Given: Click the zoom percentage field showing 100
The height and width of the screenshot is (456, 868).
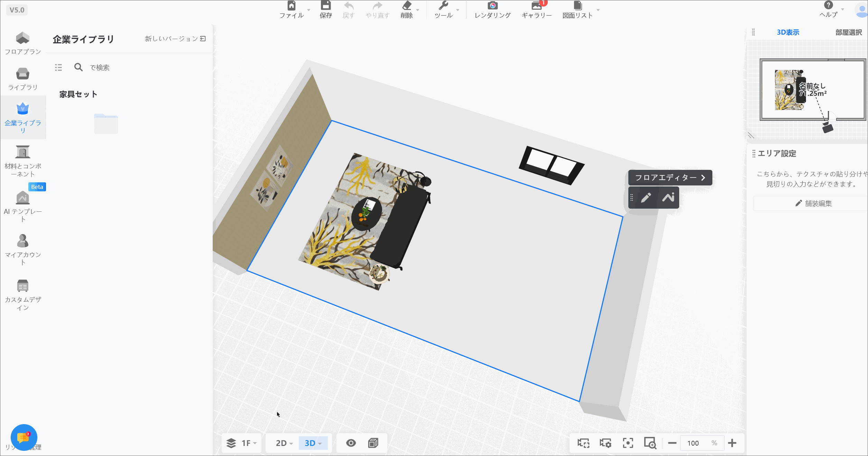Looking at the screenshot, I should coord(702,443).
